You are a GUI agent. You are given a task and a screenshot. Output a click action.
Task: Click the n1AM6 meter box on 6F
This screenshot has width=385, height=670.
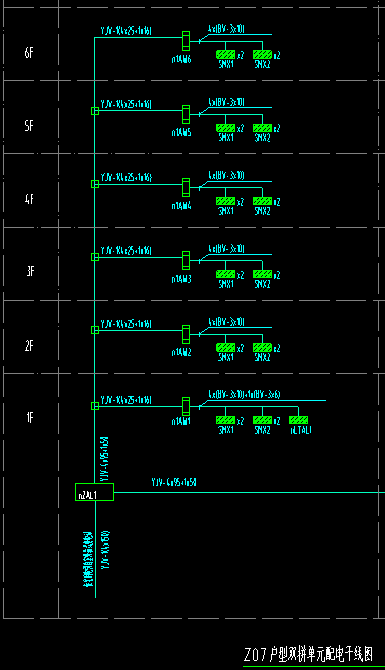pos(186,41)
